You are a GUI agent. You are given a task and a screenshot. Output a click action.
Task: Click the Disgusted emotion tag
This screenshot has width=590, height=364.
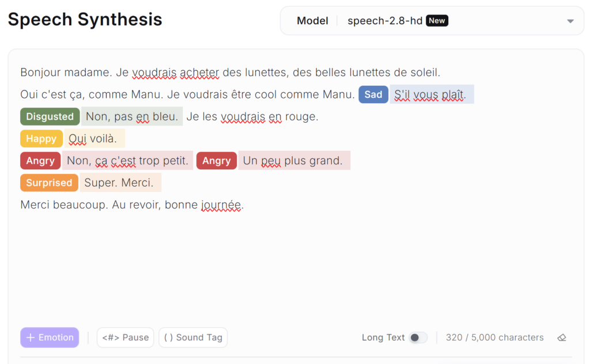50,116
